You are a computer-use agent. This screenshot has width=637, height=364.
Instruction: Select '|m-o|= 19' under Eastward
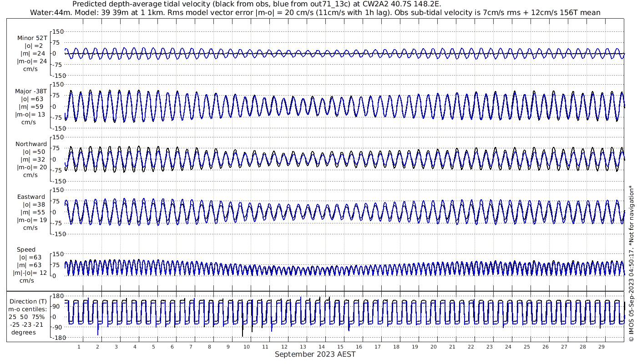tap(32, 220)
